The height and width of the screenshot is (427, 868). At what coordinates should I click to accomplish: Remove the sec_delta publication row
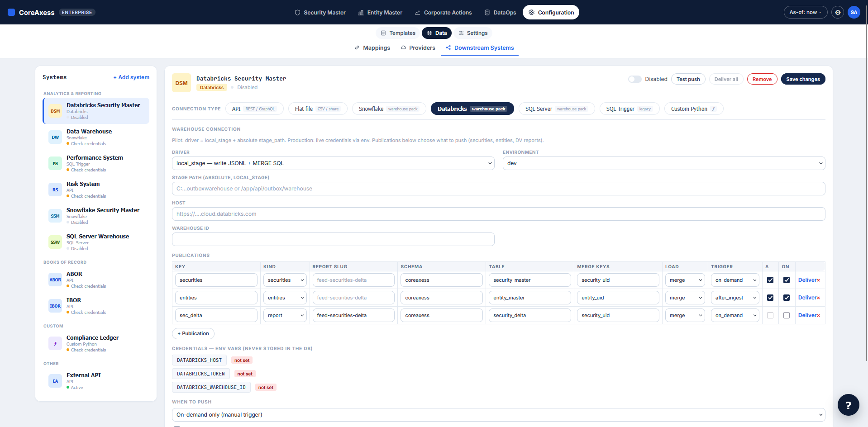click(x=818, y=315)
